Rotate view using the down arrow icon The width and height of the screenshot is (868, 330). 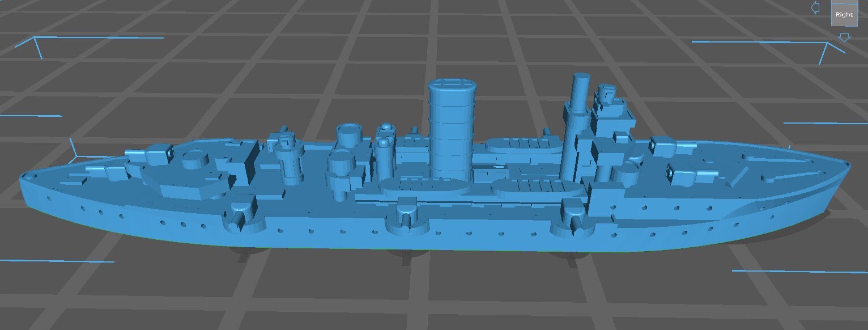click(844, 37)
